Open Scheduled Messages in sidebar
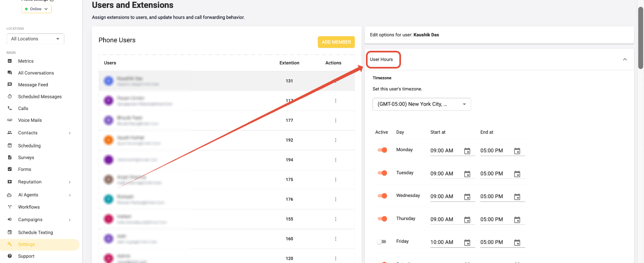644x263 pixels. (40, 97)
